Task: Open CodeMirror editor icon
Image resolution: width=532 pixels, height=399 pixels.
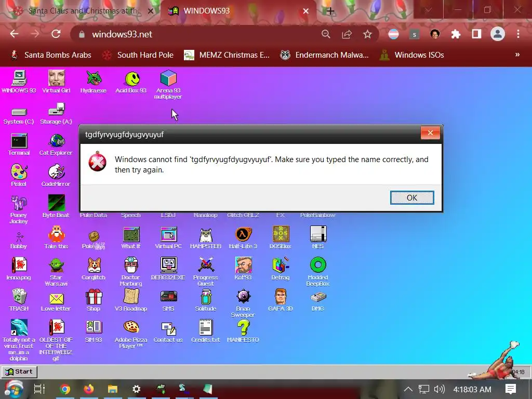Action: [56, 176]
